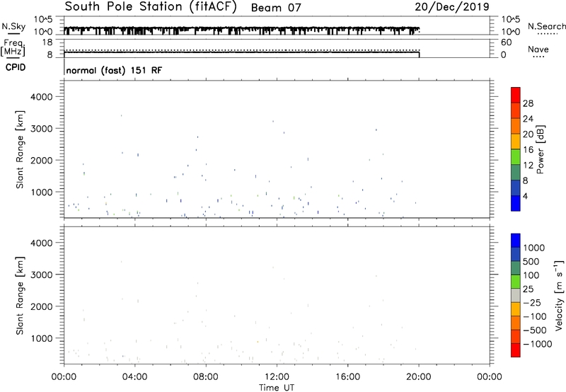The height and width of the screenshot is (392, 566).
Task: Select the "N.Sky" axis label
Action: pyautogui.click(x=13, y=26)
